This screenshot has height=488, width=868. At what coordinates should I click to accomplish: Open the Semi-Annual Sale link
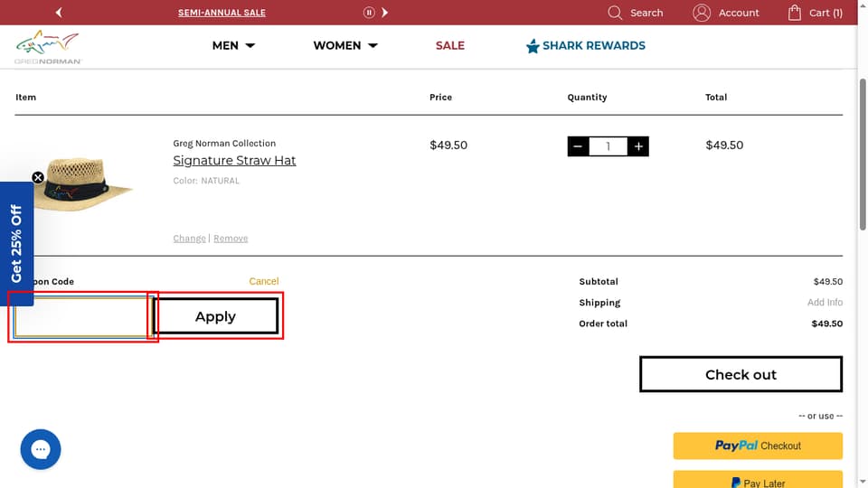pos(222,12)
